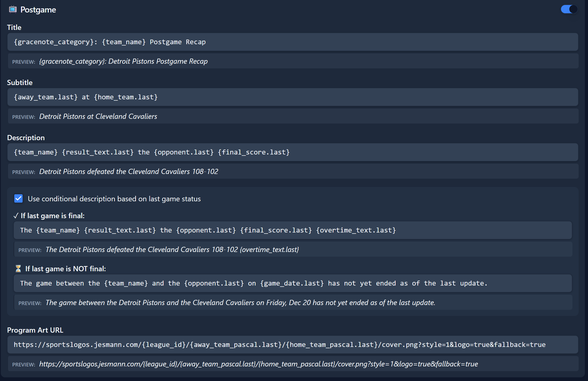Click the Postgame section heading

coord(38,10)
